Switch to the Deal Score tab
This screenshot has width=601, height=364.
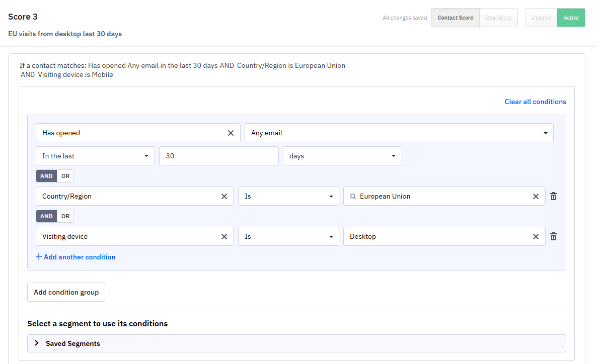click(498, 17)
